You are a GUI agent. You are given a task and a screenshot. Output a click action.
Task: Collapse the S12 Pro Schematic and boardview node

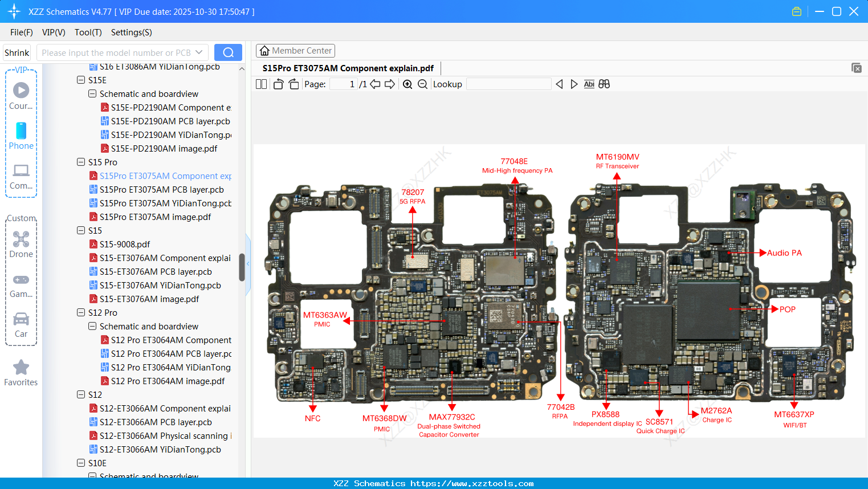[x=92, y=326]
